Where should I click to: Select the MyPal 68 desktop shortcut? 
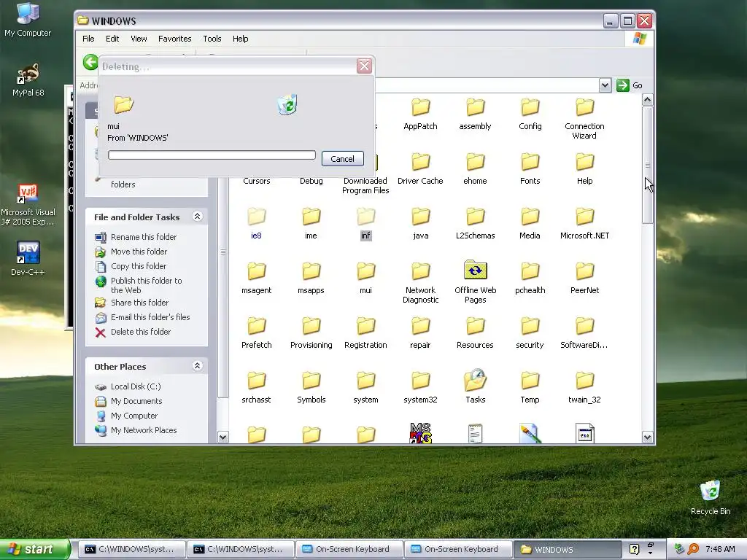28,79
